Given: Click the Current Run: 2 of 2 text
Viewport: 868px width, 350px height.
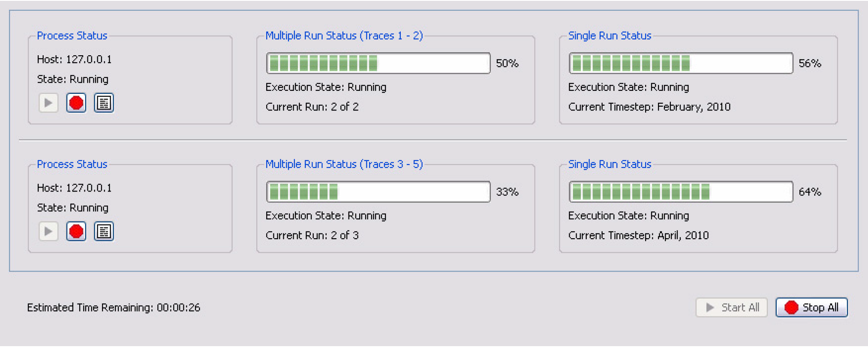Looking at the screenshot, I should (x=312, y=107).
